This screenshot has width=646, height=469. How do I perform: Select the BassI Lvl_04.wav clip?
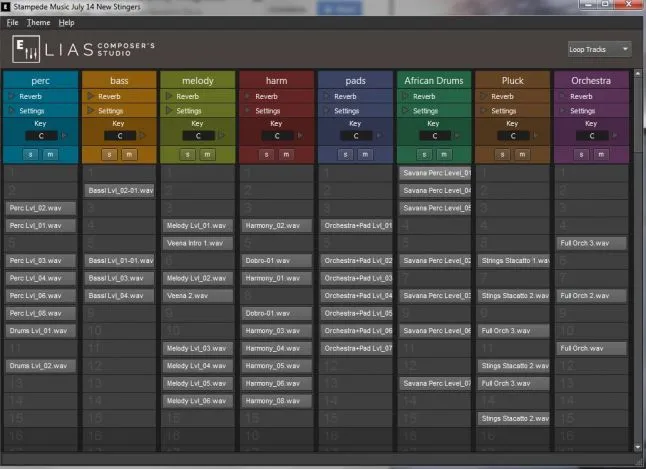point(119,296)
